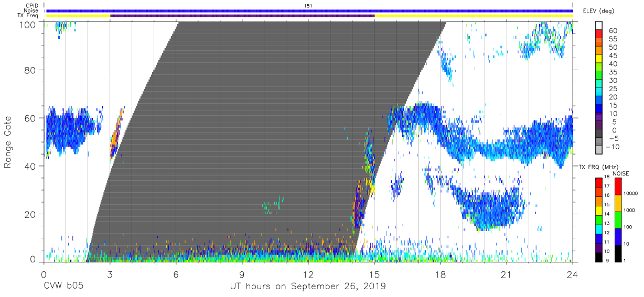The image size is (644, 297).
Task: Click the CVW b05 radar beam label
Action: [63, 287]
